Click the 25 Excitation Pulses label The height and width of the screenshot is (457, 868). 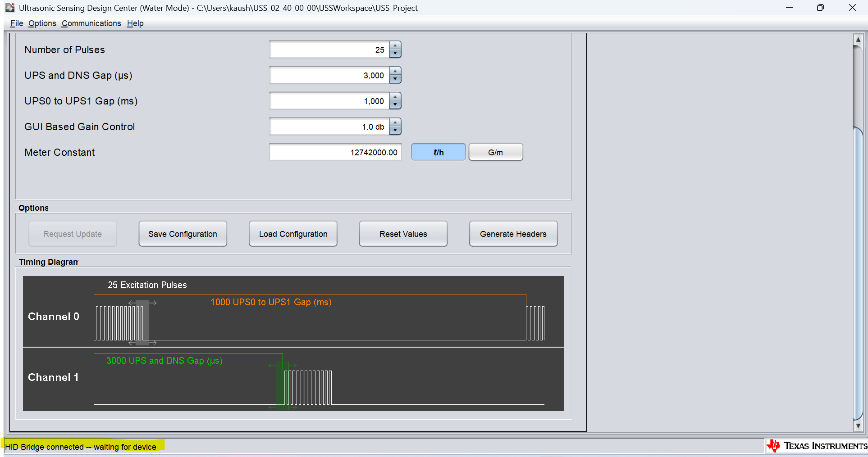pos(147,285)
